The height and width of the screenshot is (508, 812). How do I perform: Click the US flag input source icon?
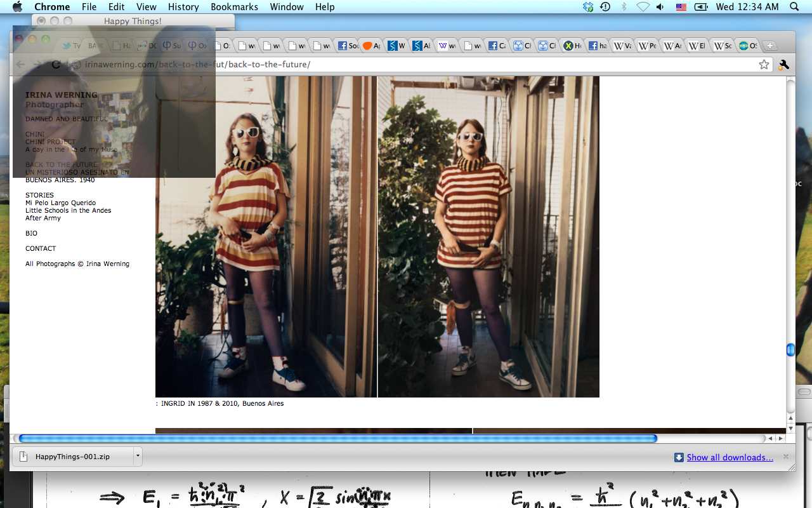tap(681, 7)
